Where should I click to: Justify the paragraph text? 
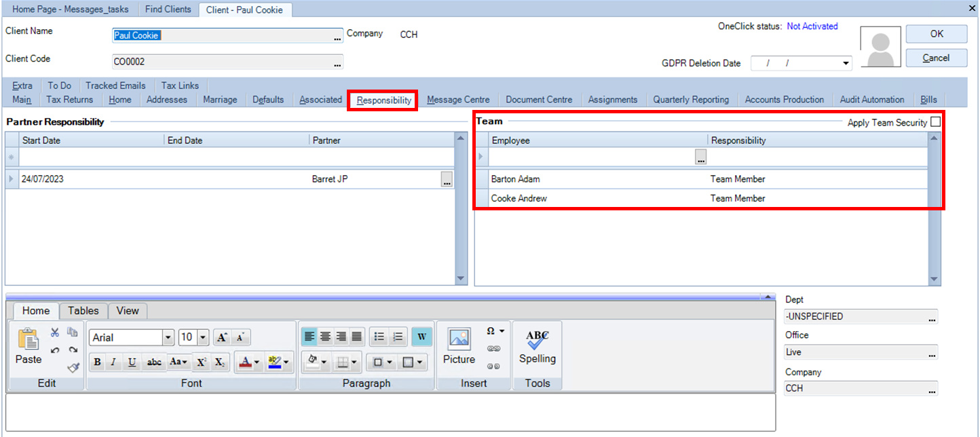click(356, 337)
